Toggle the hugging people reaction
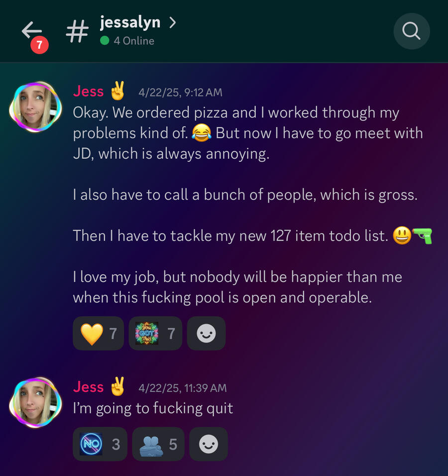448x476 pixels. 158,444
